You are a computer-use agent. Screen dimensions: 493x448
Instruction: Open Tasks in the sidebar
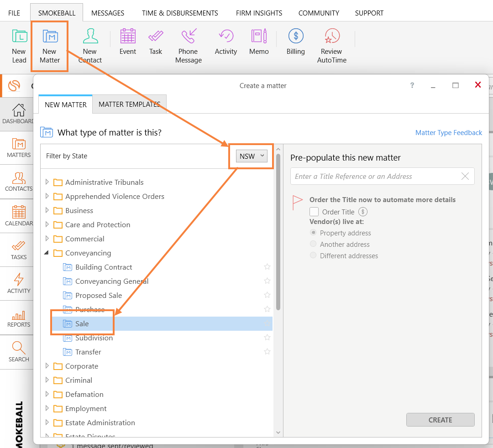(19, 250)
